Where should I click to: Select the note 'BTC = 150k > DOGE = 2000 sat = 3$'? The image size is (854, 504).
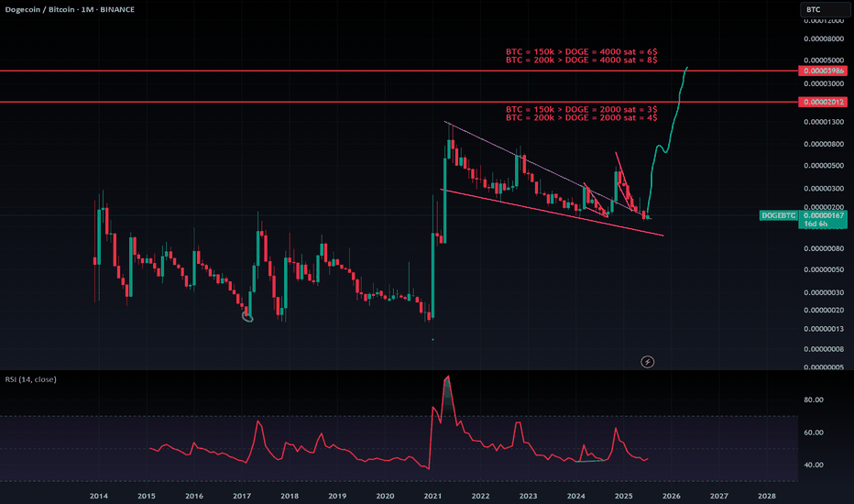point(581,110)
